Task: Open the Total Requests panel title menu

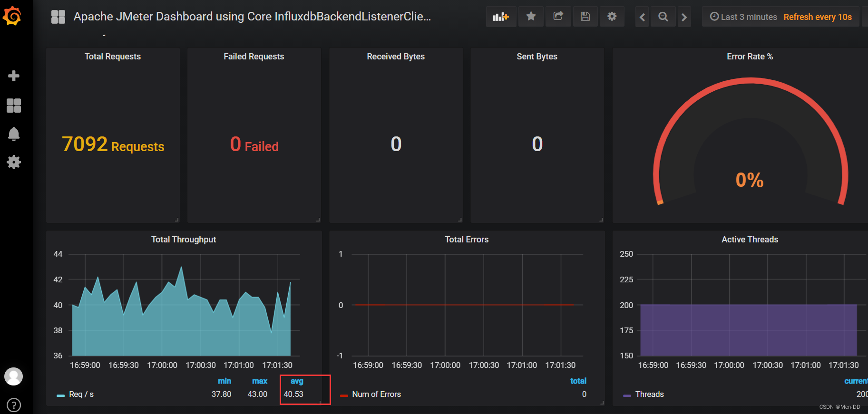Action: coord(113,57)
